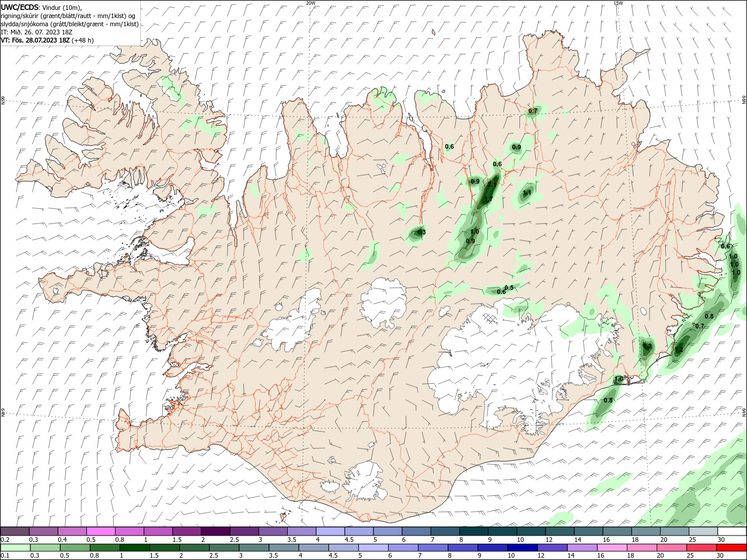The width and height of the screenshot is (747, 560).
Task: Click the 1.3 precipitation value on the map
Action: [x=421, y=232]
